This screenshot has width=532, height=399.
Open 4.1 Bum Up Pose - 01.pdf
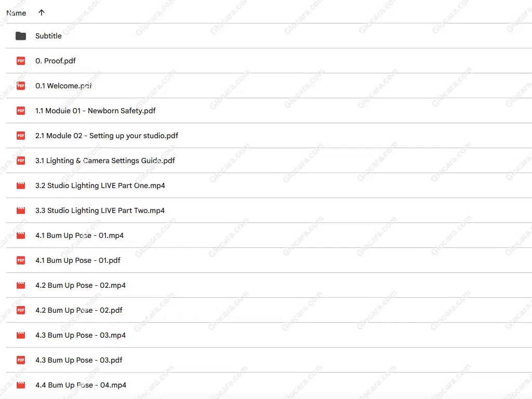(x=77, y=260)
